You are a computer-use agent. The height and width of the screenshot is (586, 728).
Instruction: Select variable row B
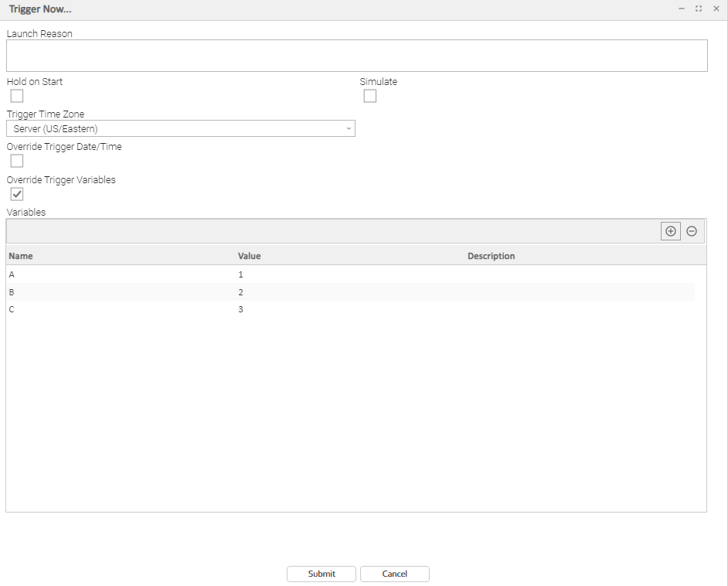point(12,292)
